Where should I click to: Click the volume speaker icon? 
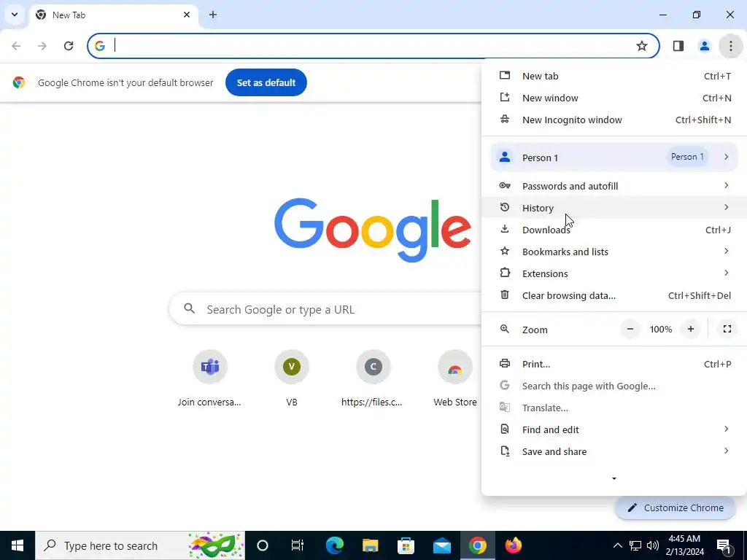653,545
